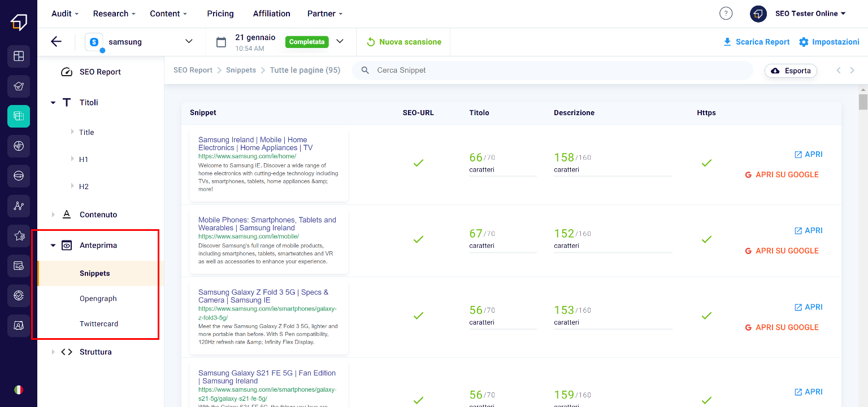Click the Cerca Snippet search field
The height and width of the screenshot is (407, 868).
(x=509, y=70)
